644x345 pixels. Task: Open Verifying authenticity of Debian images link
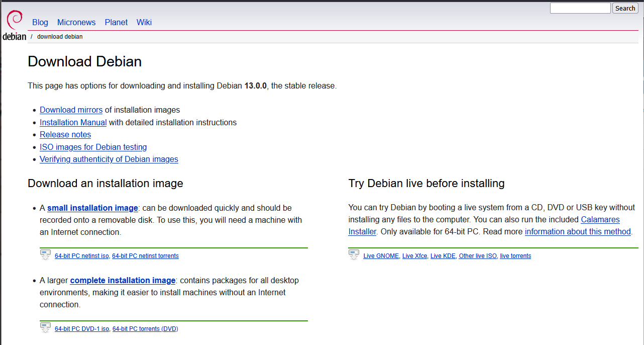tap(109, 159)
